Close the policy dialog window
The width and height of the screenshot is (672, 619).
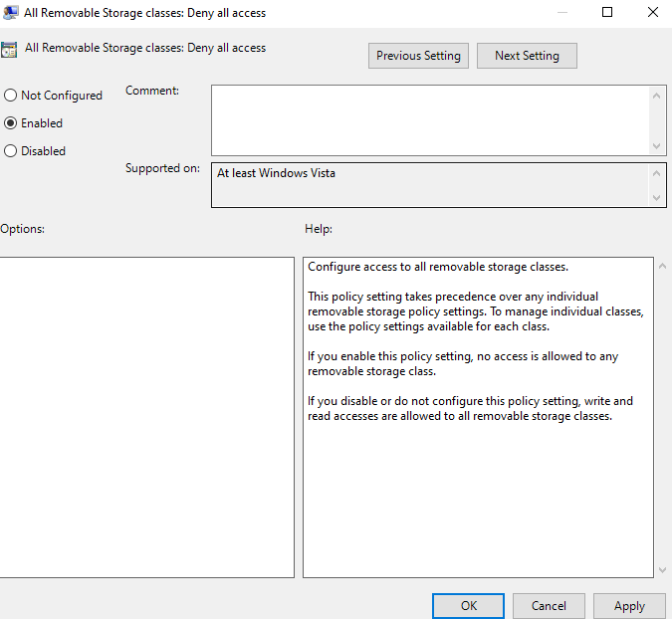pyautogui.click(x=653, y=12)
